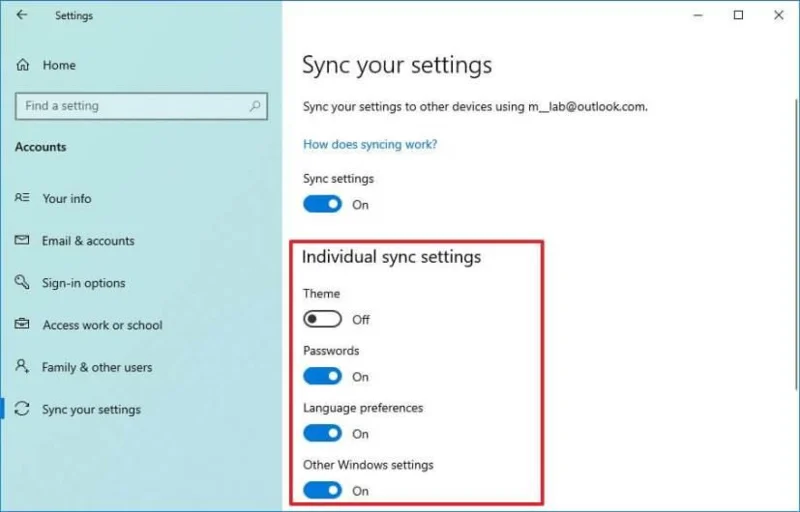Click the Accounts category heading
This screenshot has height=512, width=800.
click(40, 147)
